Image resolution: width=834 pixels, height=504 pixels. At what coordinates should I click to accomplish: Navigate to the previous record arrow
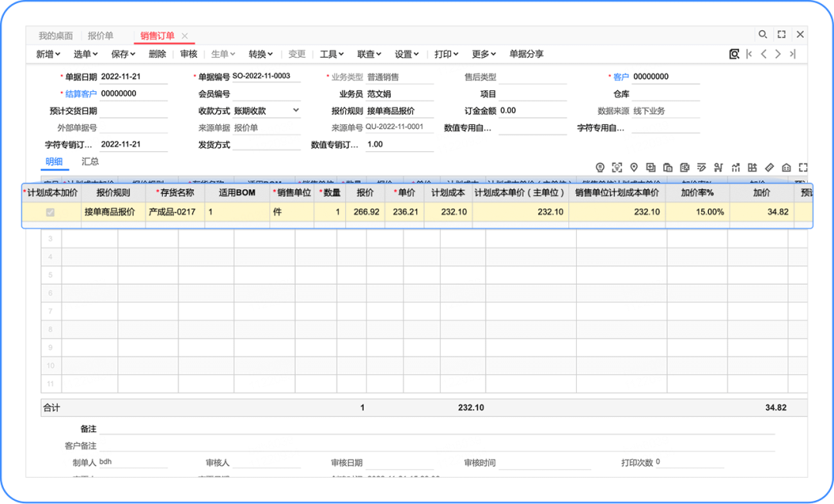763,54
